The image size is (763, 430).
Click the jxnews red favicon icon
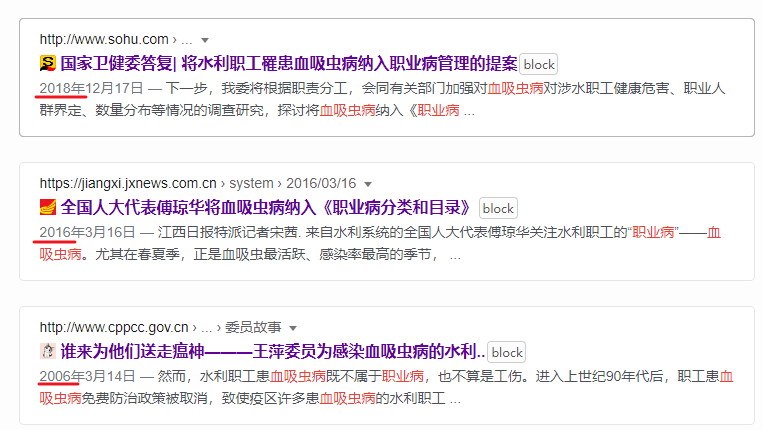pos(48,207)
